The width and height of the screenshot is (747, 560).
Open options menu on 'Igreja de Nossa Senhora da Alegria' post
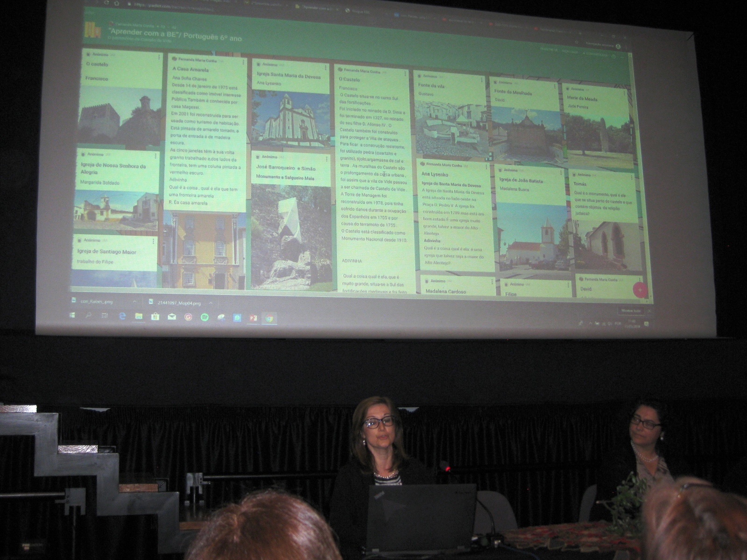(155, 155)
